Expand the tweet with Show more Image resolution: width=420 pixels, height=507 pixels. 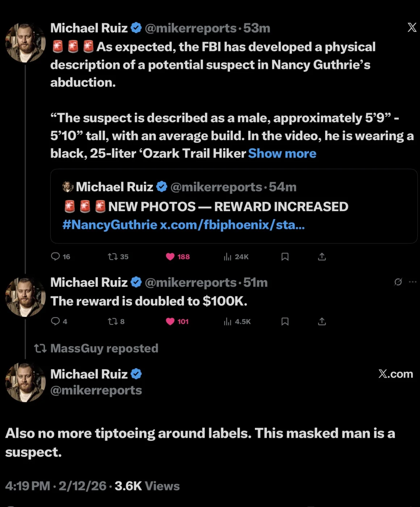[x=282, y=154]
